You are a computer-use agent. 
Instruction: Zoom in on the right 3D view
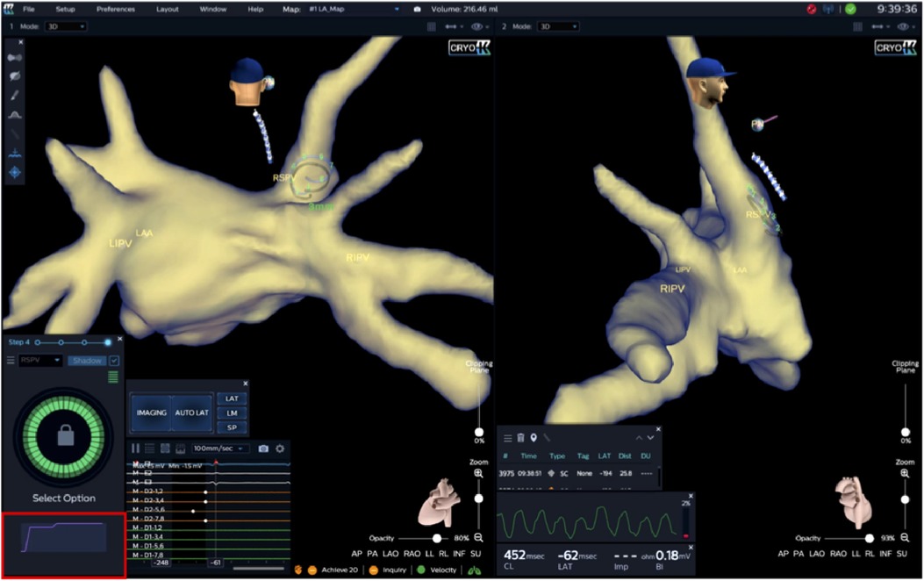(x=905, y=474)
